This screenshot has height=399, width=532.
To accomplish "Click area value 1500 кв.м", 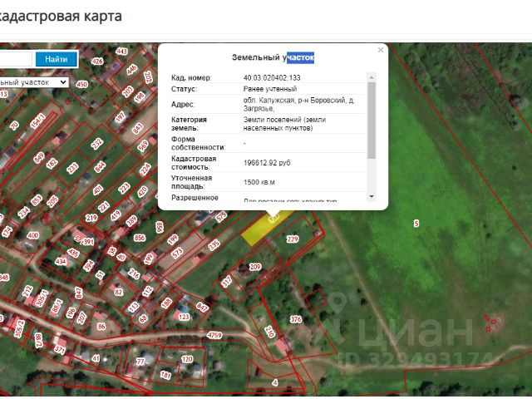I will [259, 182].
